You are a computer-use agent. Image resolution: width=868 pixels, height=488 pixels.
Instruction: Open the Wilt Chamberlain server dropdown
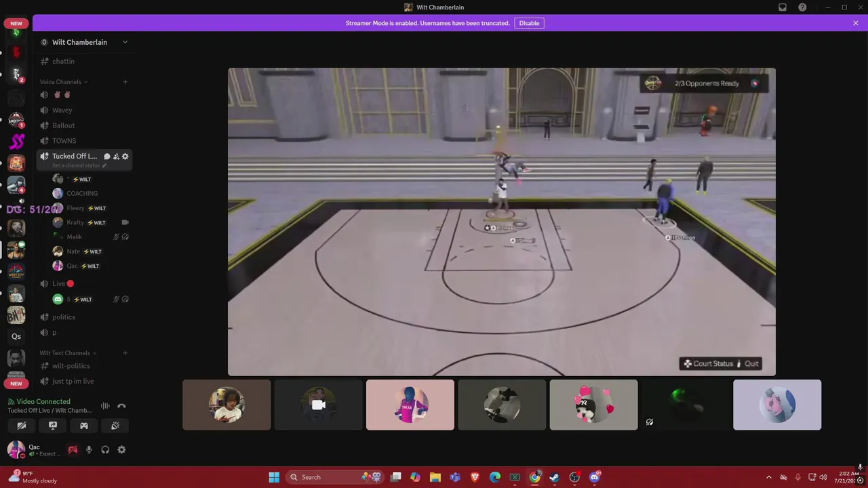click(x=125, y=42)
